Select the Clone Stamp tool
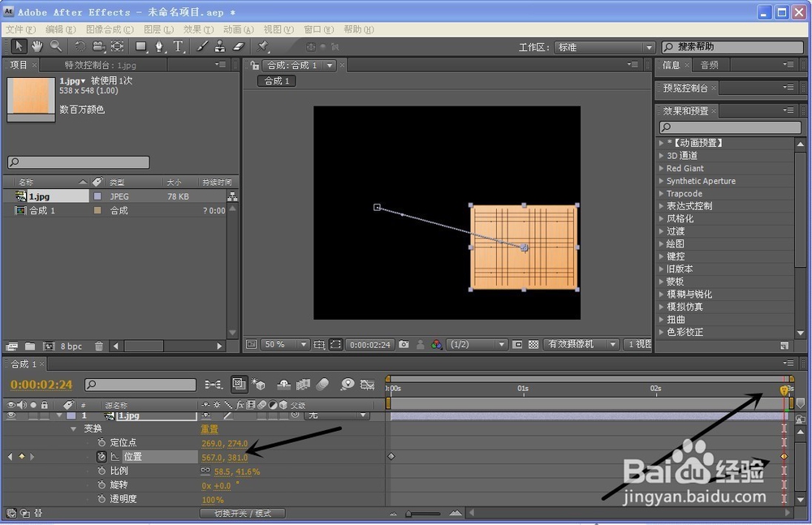Image resolution: width=812 pixels, height=525 pixels. point(219,46)
